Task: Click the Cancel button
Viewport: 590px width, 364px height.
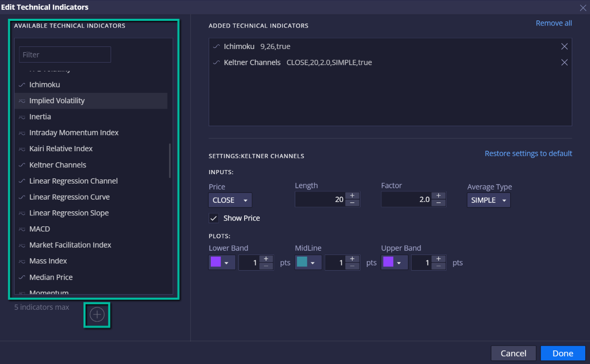Action: tap(513, 353)
